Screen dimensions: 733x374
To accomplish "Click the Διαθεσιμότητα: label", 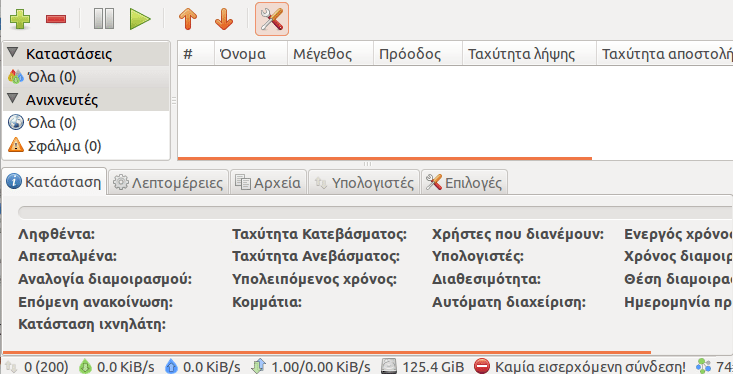I will coord(486,279).
